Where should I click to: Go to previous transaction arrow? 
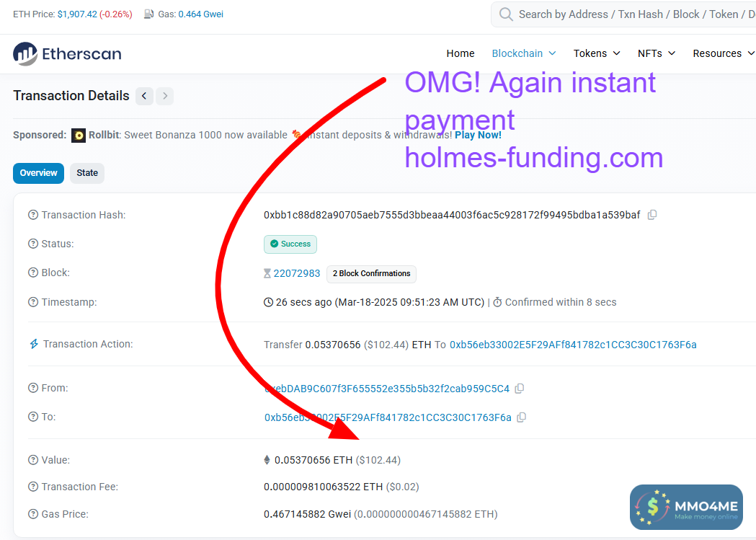(x=144, y=96)
